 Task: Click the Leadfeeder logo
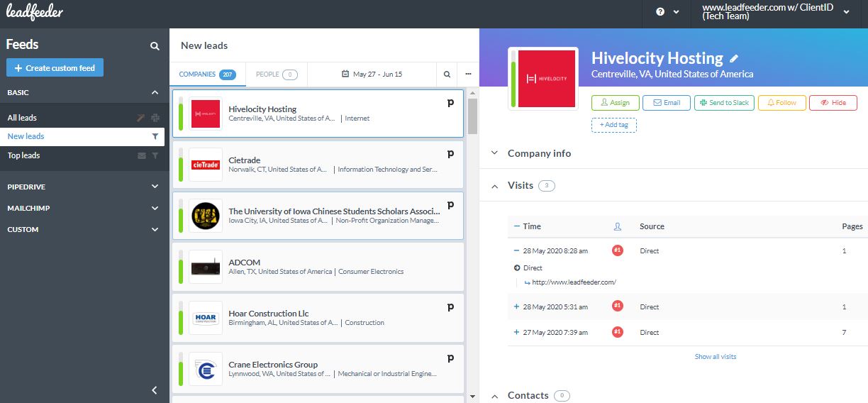click(35, 12)
